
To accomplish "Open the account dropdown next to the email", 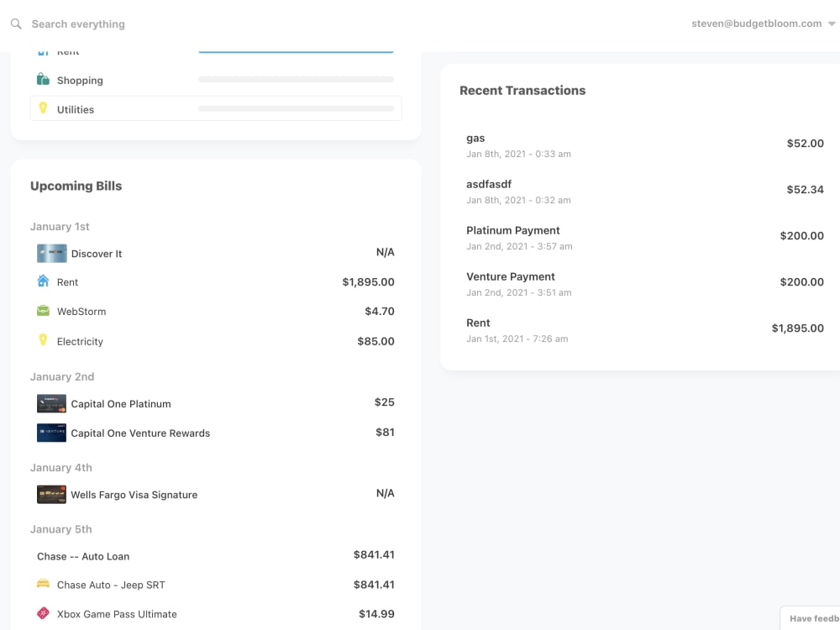I will (832, 24).
